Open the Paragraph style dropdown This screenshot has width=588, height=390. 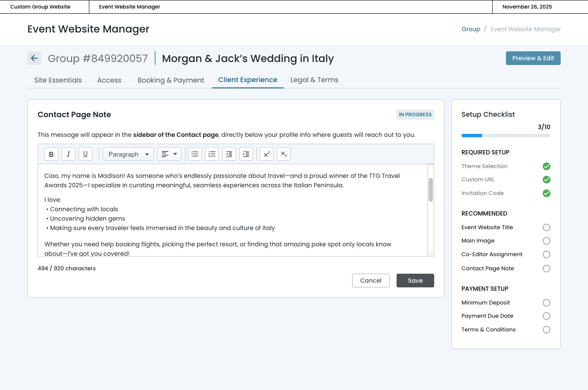click(x=128, y=154)
